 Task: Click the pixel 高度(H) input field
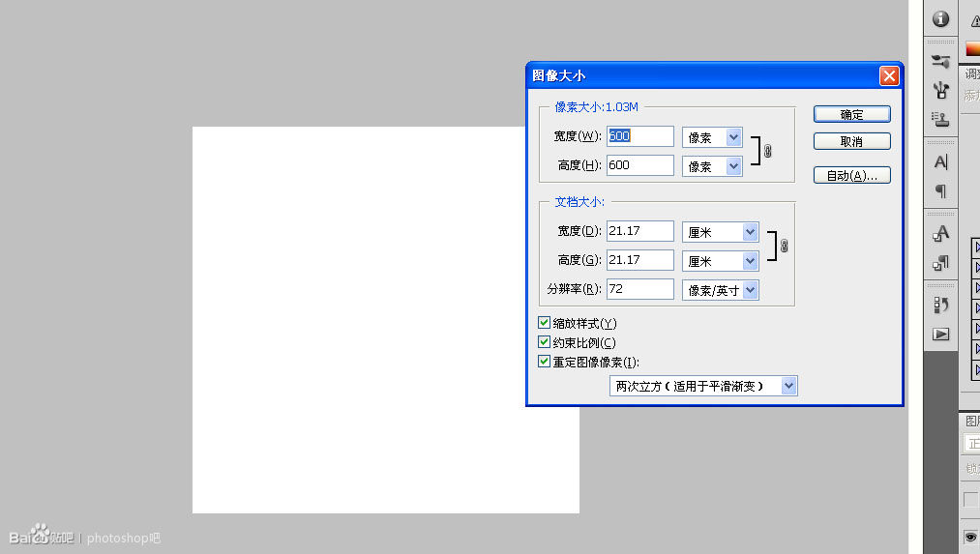[640, 165]
